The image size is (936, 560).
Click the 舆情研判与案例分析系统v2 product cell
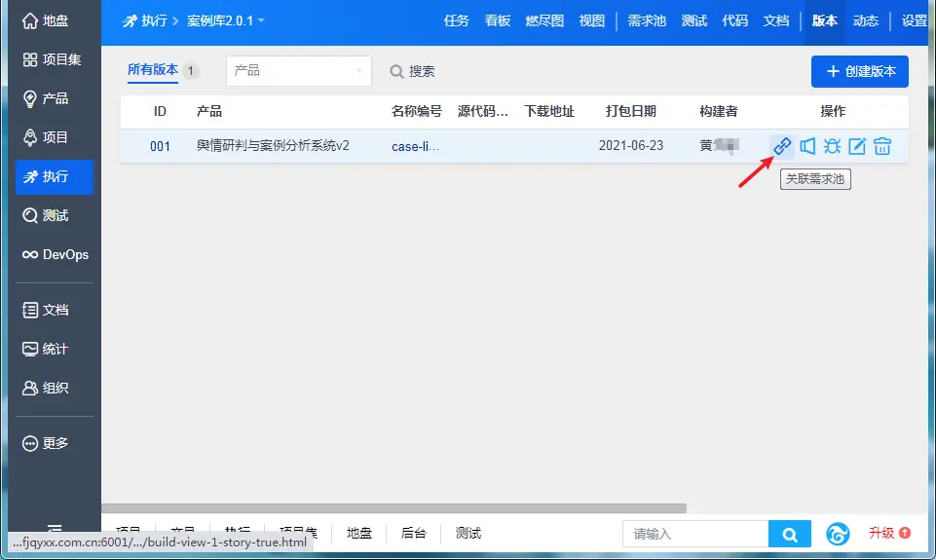click(273, 146)
